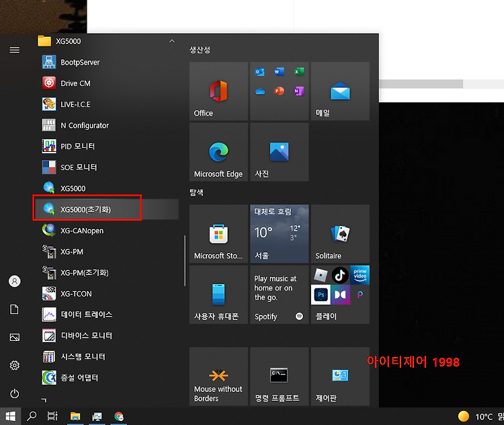Start N Configurator
This screenshot has width=504, height=425.
point(106,126)
